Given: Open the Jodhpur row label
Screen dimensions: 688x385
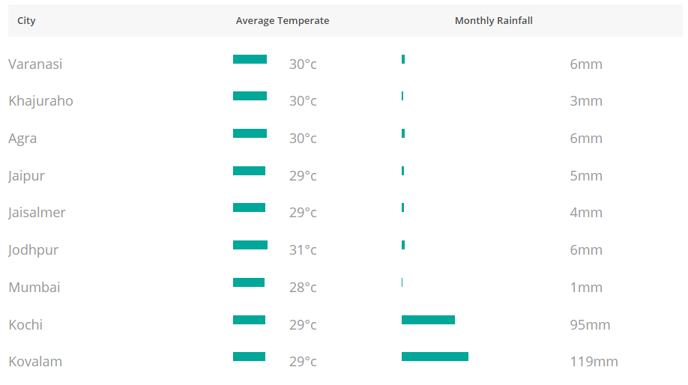Looking at the screenshot, I should (33, 250).
